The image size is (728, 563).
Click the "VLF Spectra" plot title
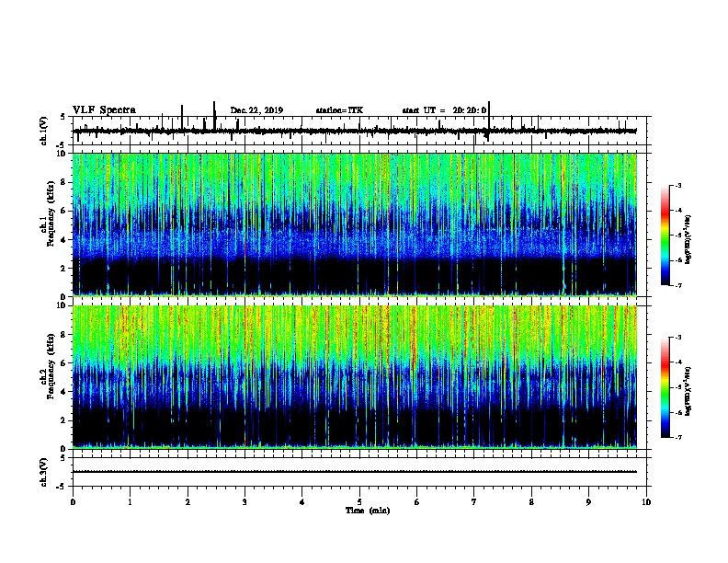point(104,110)
